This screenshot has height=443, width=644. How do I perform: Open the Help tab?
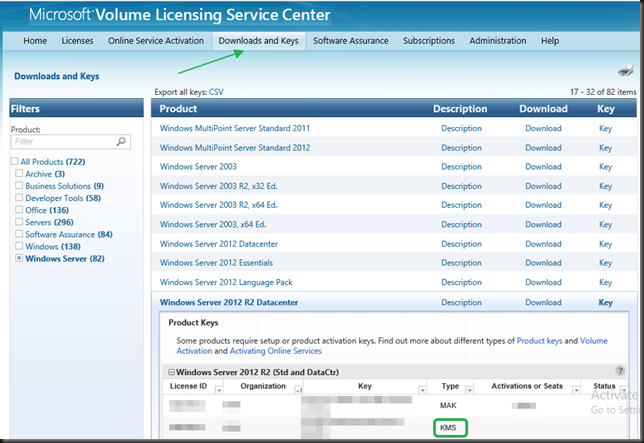550,41
